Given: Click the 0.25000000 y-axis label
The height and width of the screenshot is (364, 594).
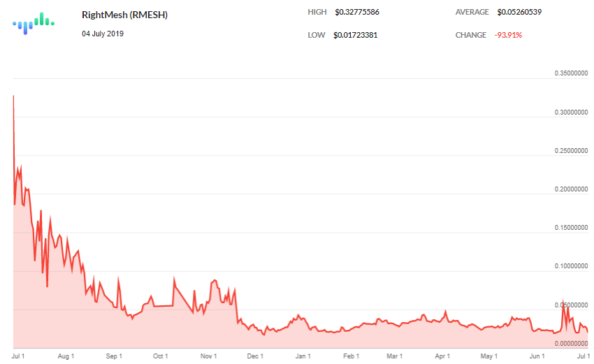Looking at the screenshot, I should [571, 151].
